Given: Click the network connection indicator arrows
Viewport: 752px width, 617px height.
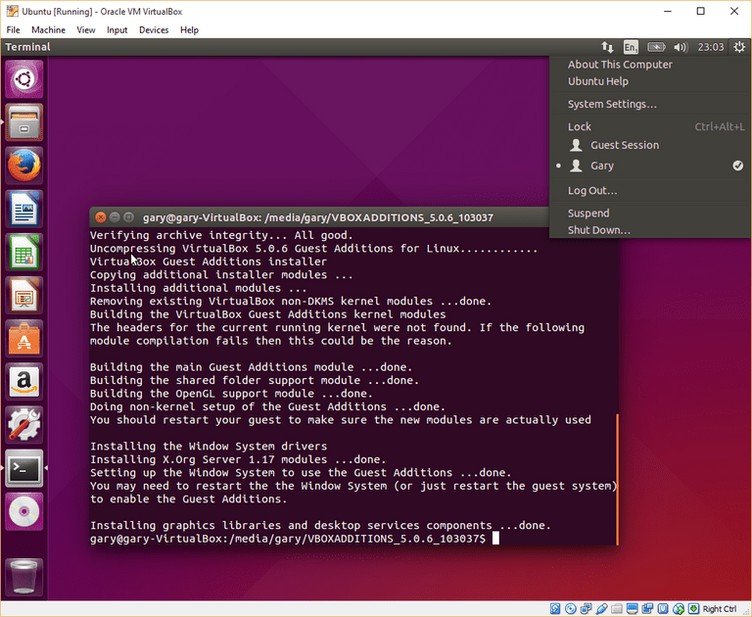Looking at the screenshot, I should [607, 47].
